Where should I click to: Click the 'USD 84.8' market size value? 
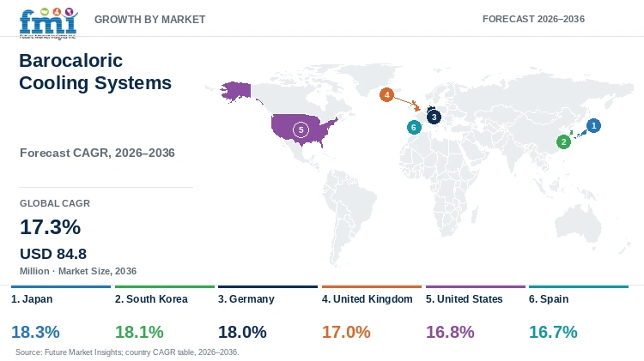(53, 254)
